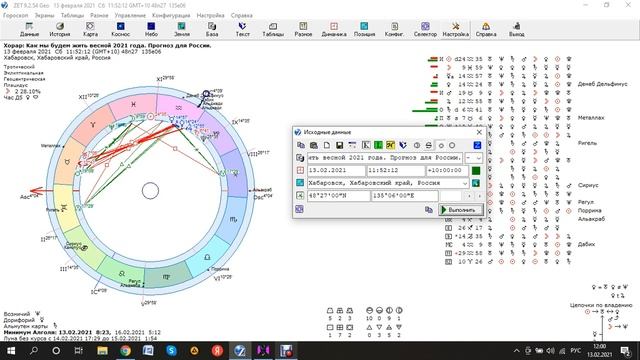The width and height of the screenshot is (640, 360).
Task: Open the Экраны menu
Action: click(44, 15)
